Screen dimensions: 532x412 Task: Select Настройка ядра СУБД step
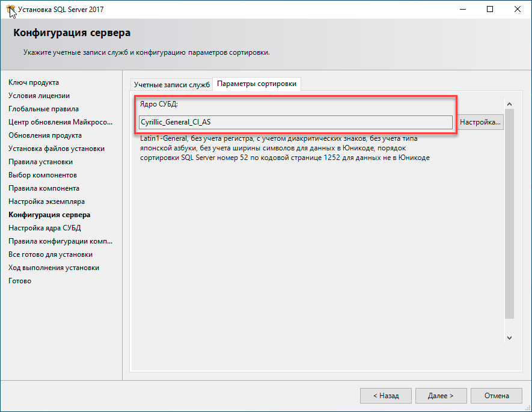(44, 228)
